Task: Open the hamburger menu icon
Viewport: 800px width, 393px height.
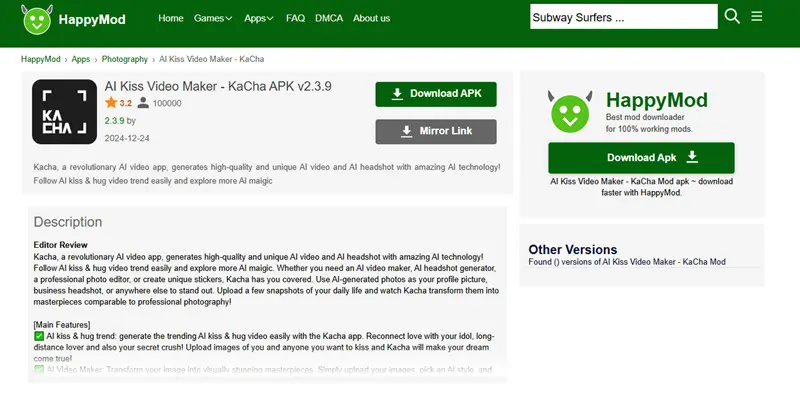Action: (757, 16)
